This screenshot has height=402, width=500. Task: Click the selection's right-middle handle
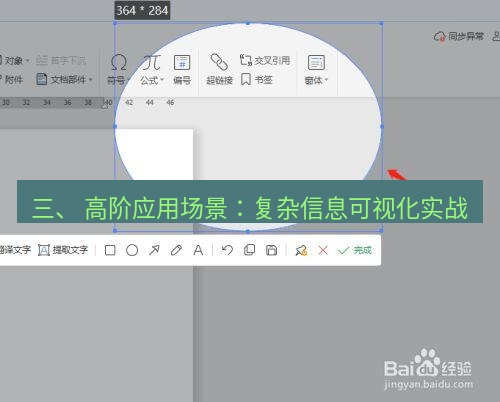coord(382,126)
